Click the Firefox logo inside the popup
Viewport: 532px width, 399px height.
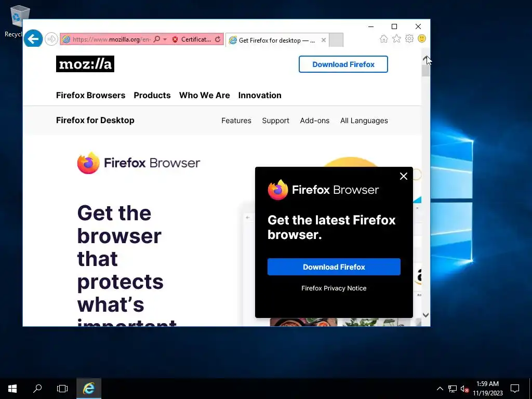point(323,190)
